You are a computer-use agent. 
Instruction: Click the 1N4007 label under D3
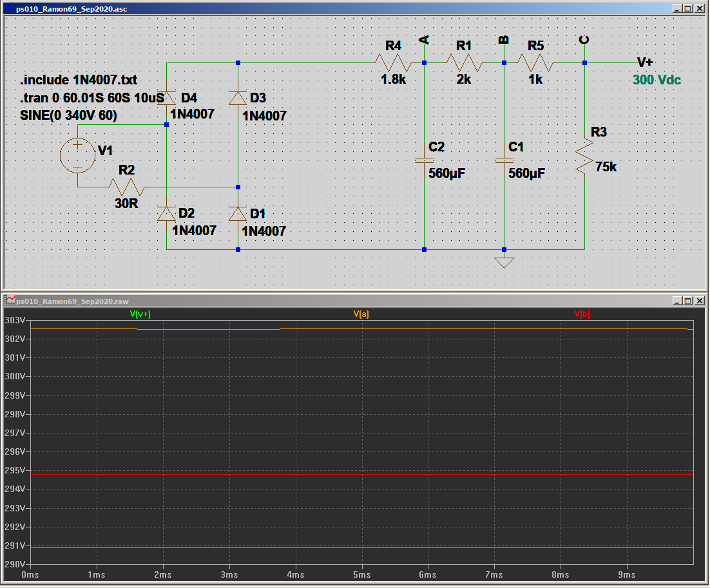point(264,116)
